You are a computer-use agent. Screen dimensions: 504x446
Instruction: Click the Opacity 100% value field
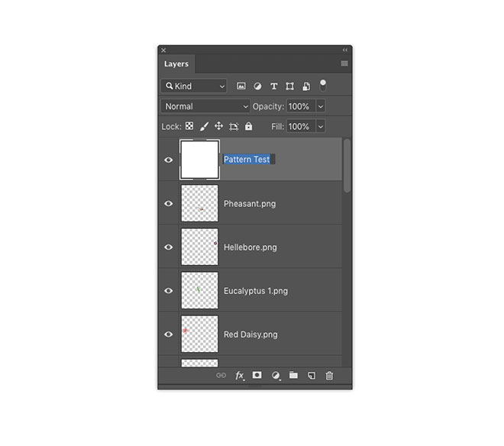(301, 106)
